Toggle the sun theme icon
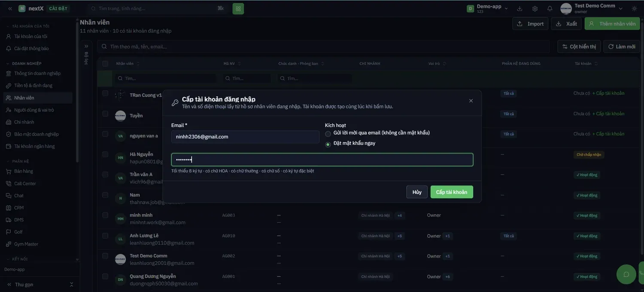The height and width of the screenshot is (292, 644). tap(635, 9)
